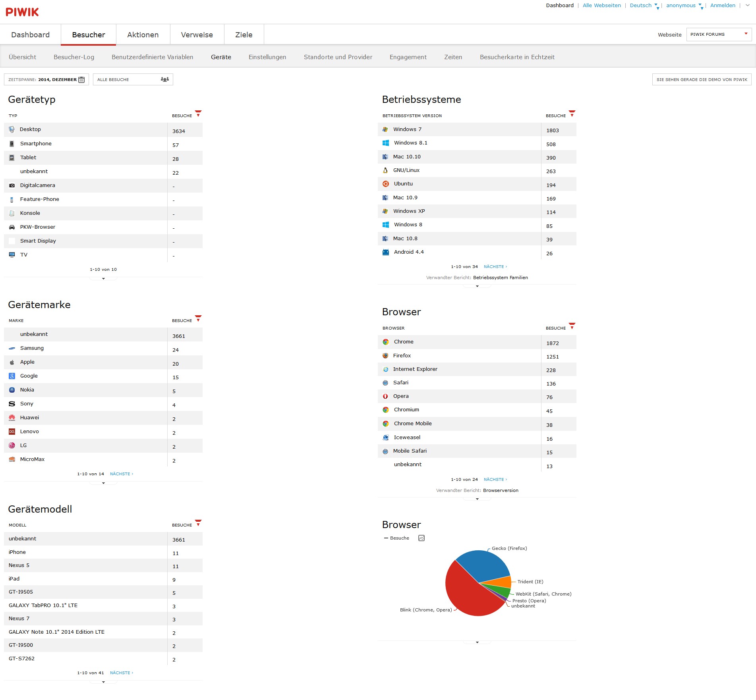Go to next page of Gerätemarke table
Screen dimensions: 756x700
(122, 474)
